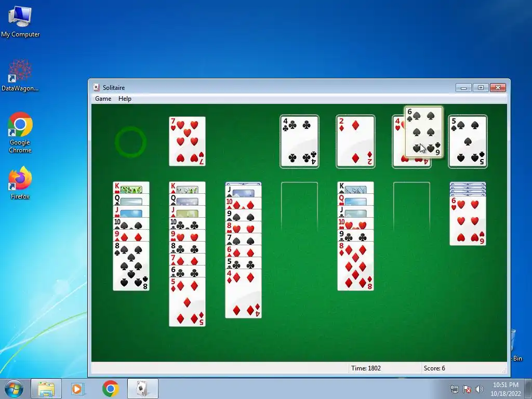Select the 6 of clubs in second column
The image size is (532, 399).
(187, 271)
